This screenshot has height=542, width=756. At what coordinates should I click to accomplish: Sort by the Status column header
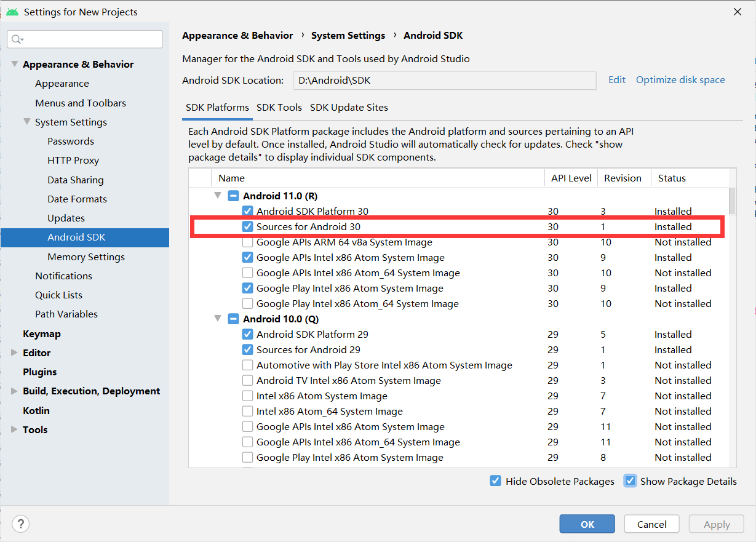(689, 178)
